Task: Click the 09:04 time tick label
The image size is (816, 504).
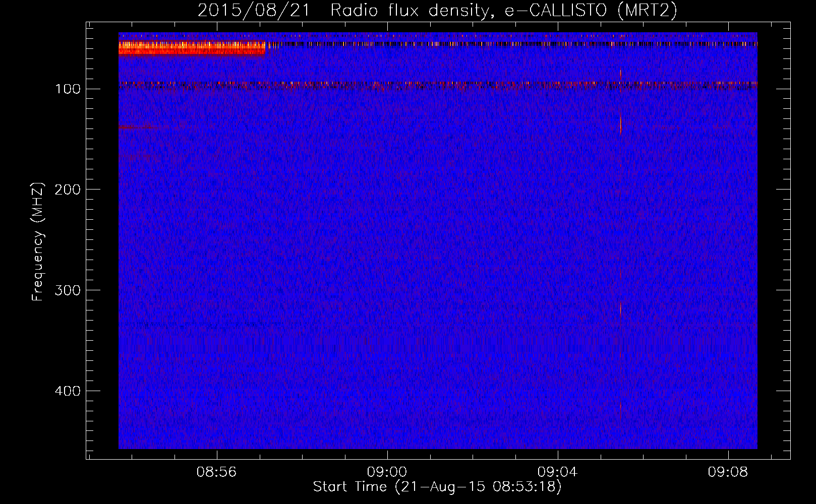Action: 557,472
